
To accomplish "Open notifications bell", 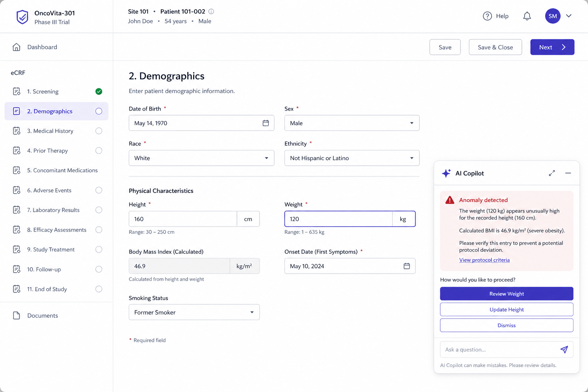I will (527, 16).
